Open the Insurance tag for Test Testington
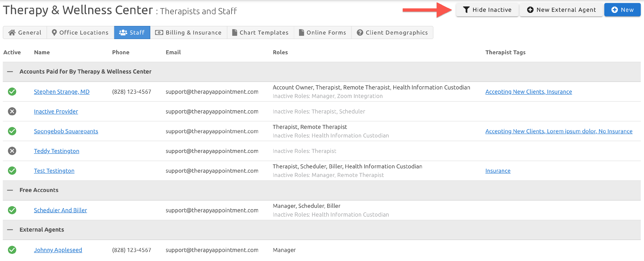Screen dimensions: 644x261 [x=498, y=170]
